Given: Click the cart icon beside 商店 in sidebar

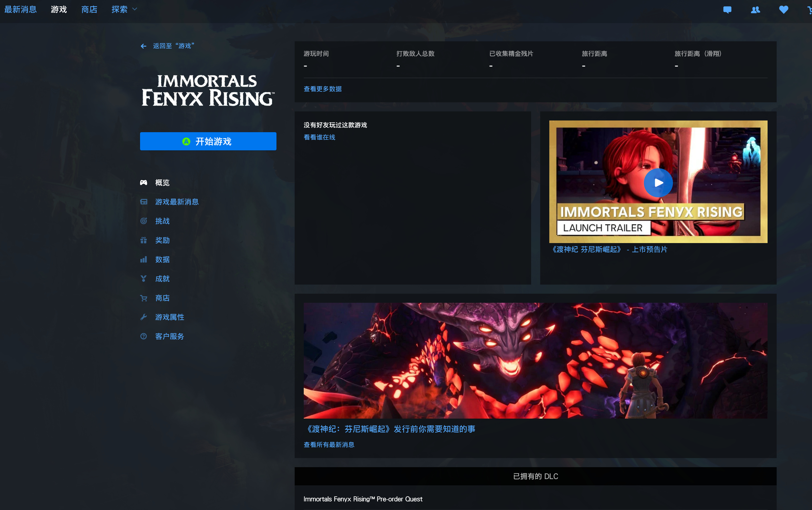Looking at the screenshot, I should click(144, 298).
